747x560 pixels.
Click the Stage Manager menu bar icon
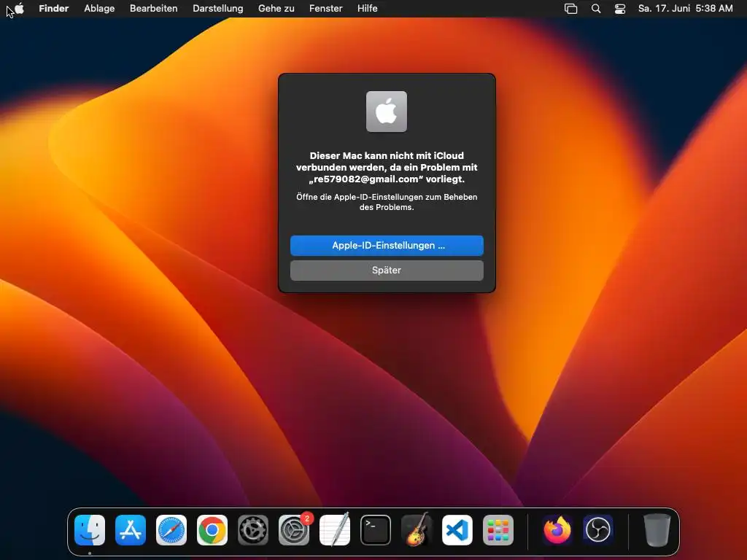(570, 9)
